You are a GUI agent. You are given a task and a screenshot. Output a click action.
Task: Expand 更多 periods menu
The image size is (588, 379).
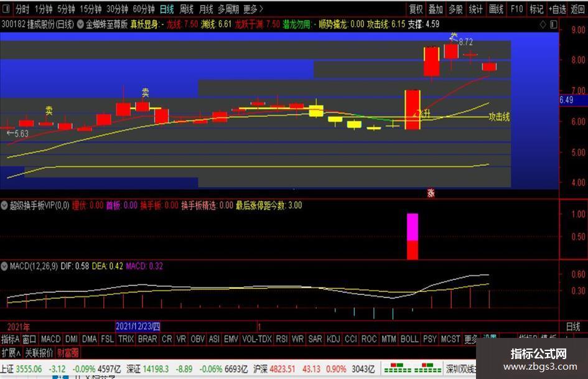point(253,9)
